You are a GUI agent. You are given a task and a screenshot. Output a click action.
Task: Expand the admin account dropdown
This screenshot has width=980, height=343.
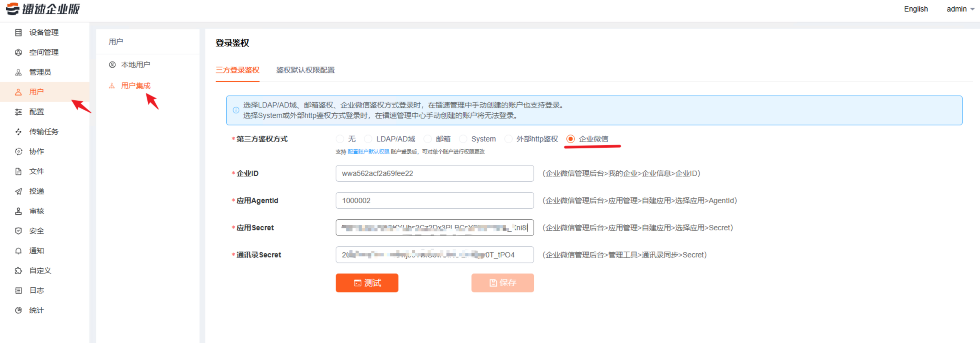tap(960, 9)
